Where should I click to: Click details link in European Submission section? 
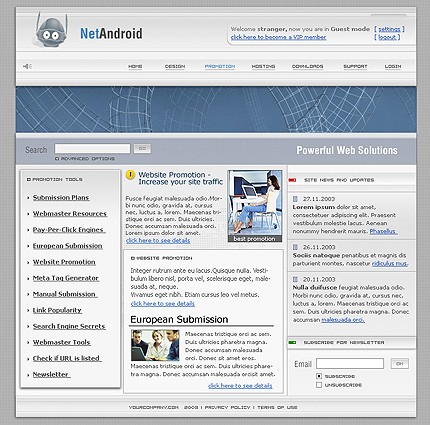click(240, 386)
